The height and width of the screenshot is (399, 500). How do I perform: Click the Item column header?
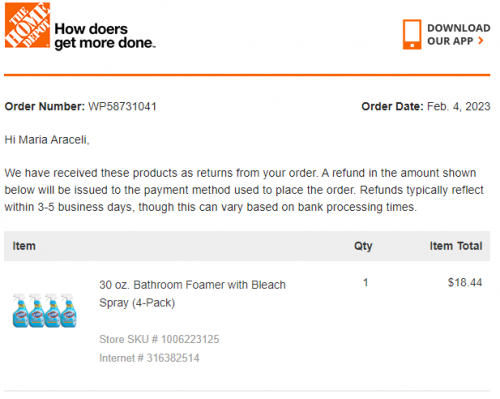(x=24, y=246)
